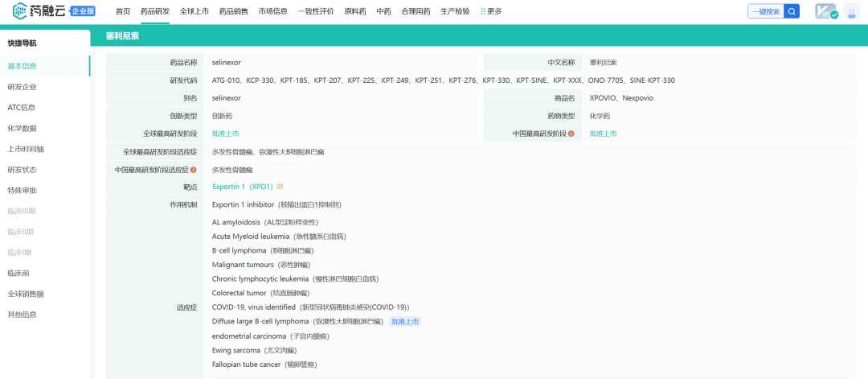Image resolution: width=868 pixels, height=379 pixels.
Task: Open the 药品研发 menu
Action: coord(154,11)
